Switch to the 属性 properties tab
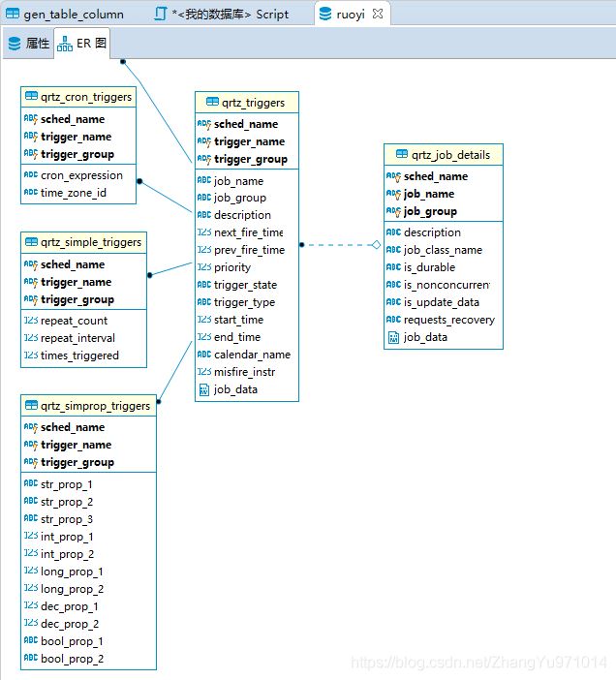 pyautogui.click(x=29, y=44)
